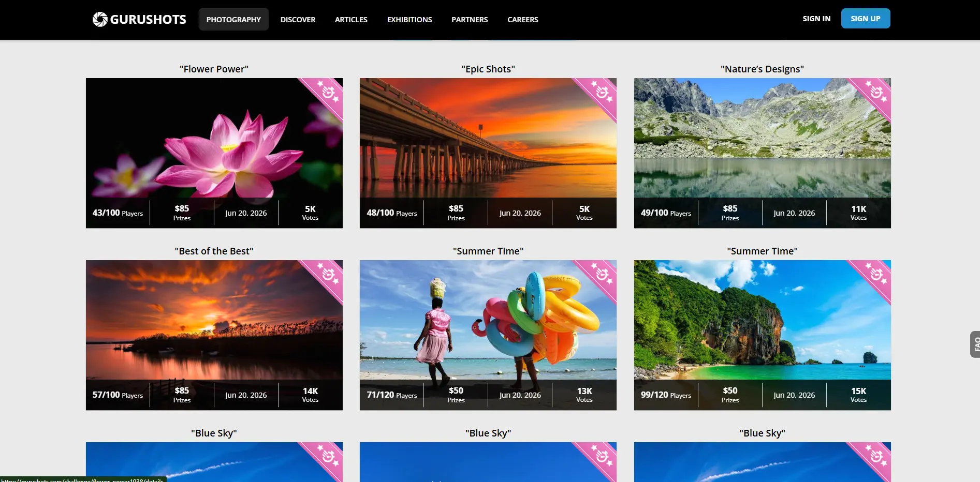Click the "57/100 Players" count
Image resolution: width=980 pixels, height=482 pixels.
[118, 395]
